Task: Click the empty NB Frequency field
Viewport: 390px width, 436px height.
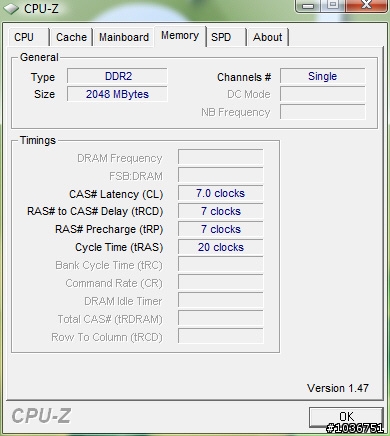Action: click(323, 112)
